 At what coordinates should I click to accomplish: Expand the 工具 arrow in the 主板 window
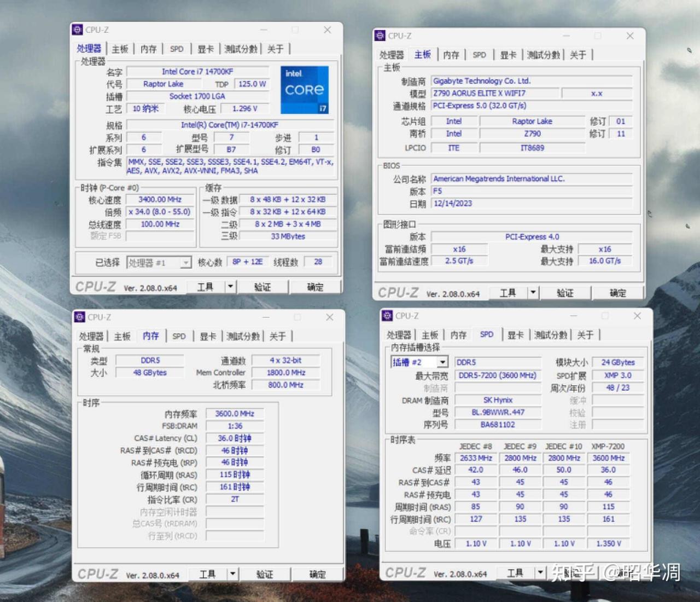[x=533, y=293]
